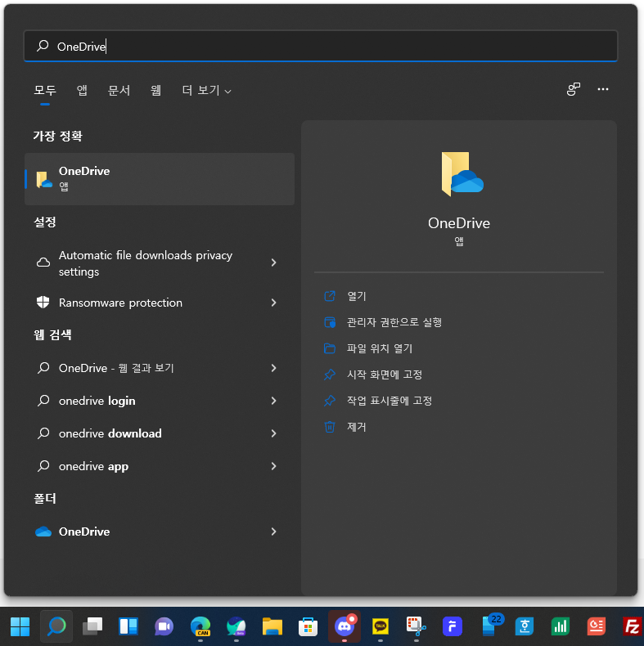Select the onedrive login web suggestion
644x646 pixels.
click(97, 401)
